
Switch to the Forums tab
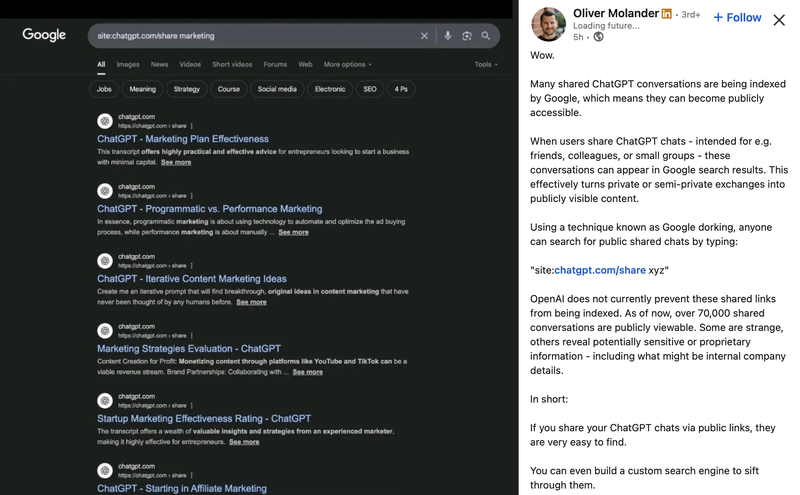click(x=275, y=64)
